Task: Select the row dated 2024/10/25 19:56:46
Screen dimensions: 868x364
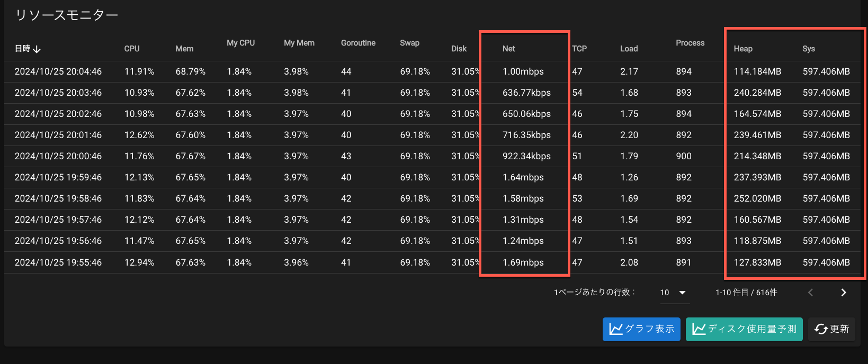Action: pyautogui.click(x=432, y=241)
